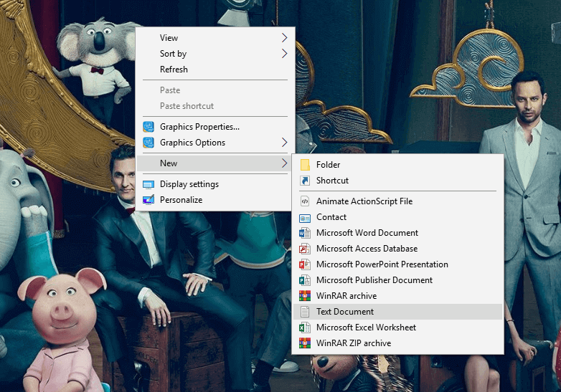This screenshot has height=392, width=561.
Task: Create a new Shortcut
Action: click(398, 181)
